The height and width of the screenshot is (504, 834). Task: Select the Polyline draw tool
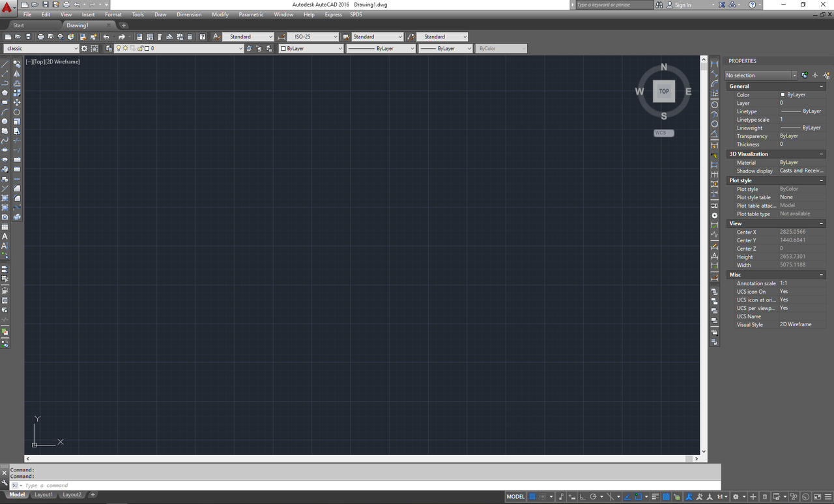(x=5, y=83)
